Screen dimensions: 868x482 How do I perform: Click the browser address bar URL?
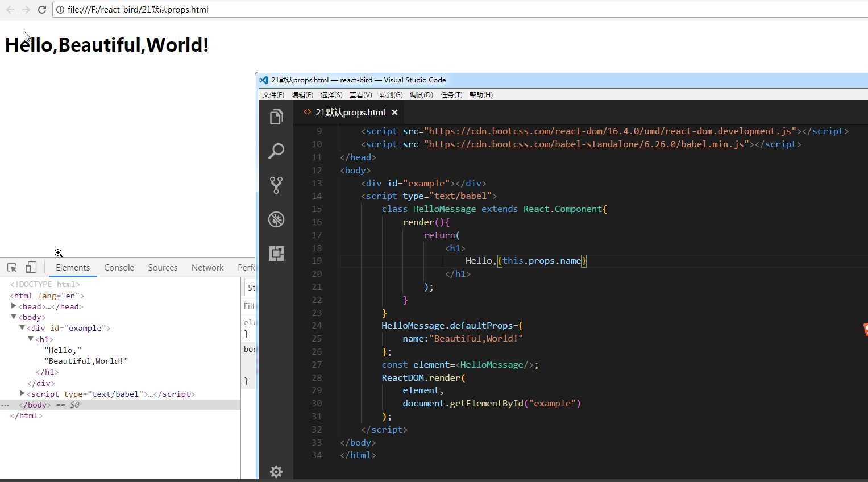[138, 10]
